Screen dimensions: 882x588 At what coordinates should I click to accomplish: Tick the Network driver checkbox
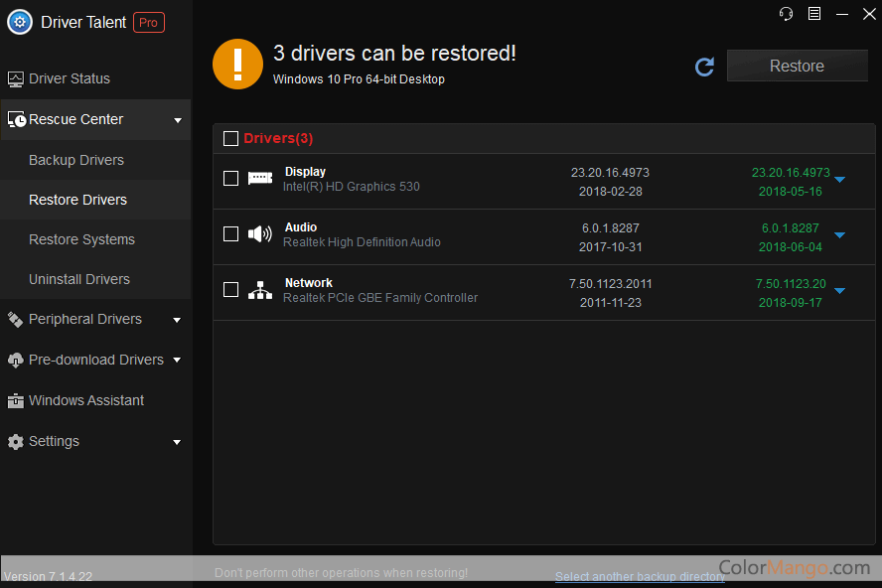tap(230, 290)
